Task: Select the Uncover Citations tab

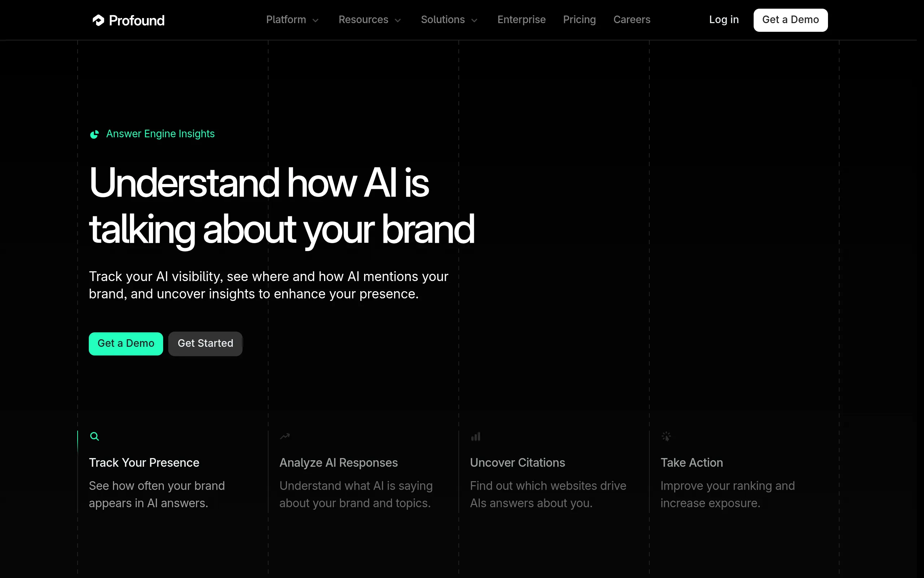Action: point(517,462)
